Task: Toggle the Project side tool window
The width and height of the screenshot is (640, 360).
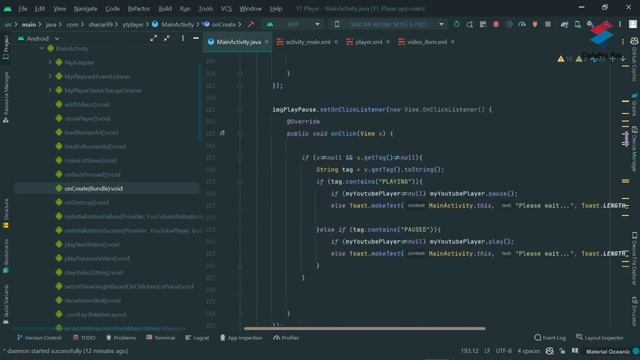Action: (6, 47)
